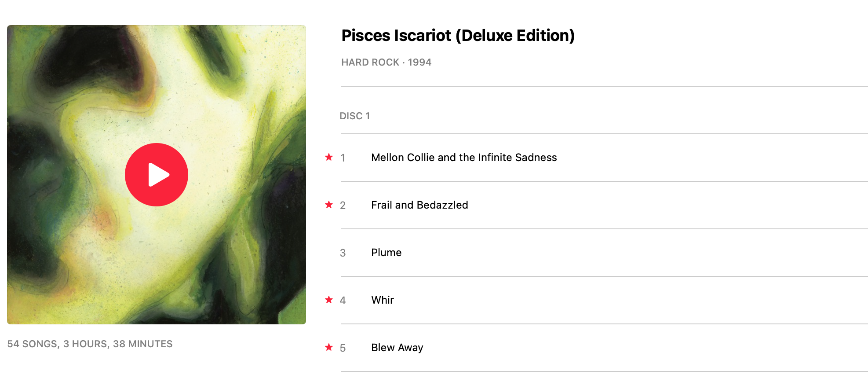This screenshot has height=382, width=868.
Task: Click track number 3 beside Plume
Action: (x=343, y=253)
